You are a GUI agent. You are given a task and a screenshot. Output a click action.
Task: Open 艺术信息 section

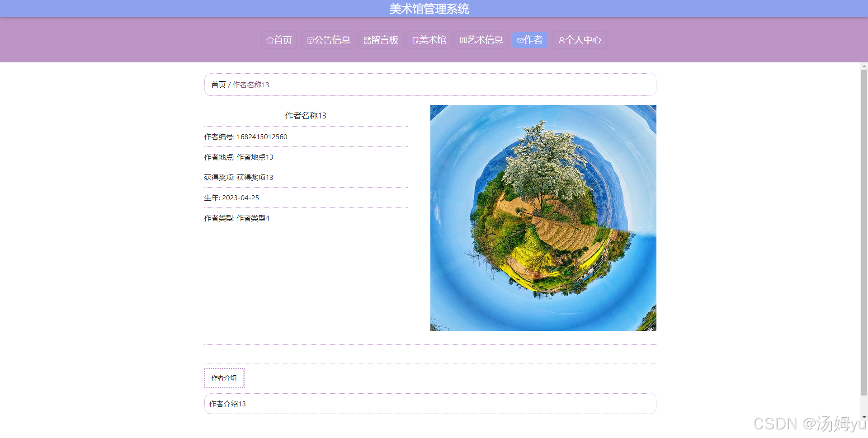point(481,40)
